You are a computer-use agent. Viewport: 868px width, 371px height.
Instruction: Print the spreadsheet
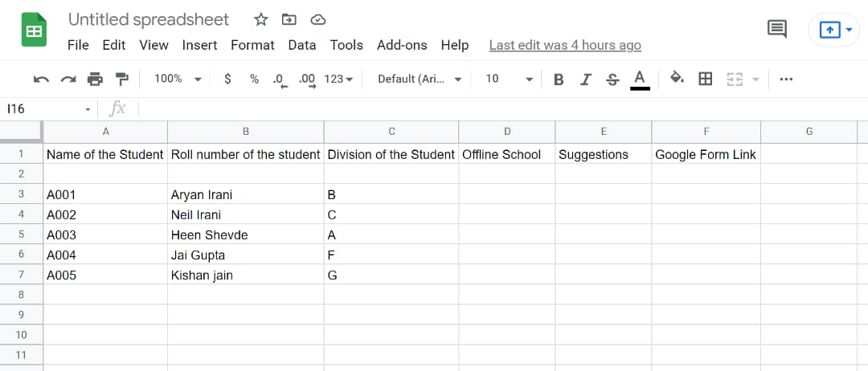tap(95, 79)
